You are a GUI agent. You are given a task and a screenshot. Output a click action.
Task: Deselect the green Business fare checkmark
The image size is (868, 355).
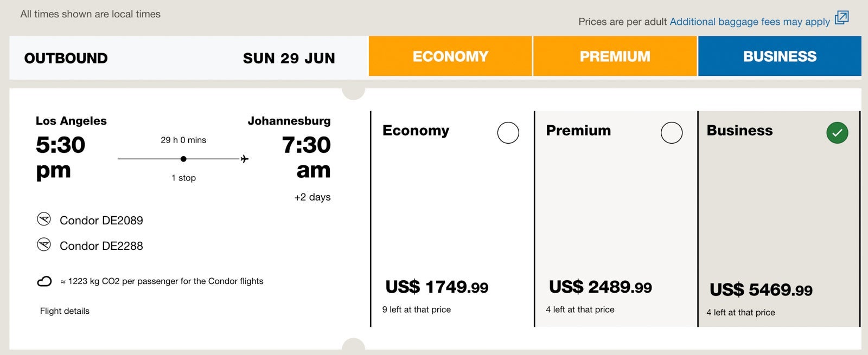pyautogui.click(x=837, y=132)
